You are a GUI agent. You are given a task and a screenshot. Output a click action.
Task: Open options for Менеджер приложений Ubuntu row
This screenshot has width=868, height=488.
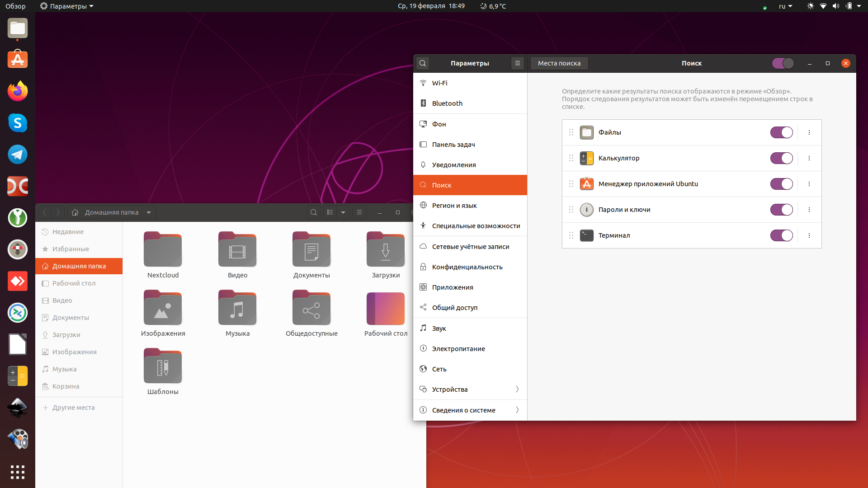(x=809, y=184)
